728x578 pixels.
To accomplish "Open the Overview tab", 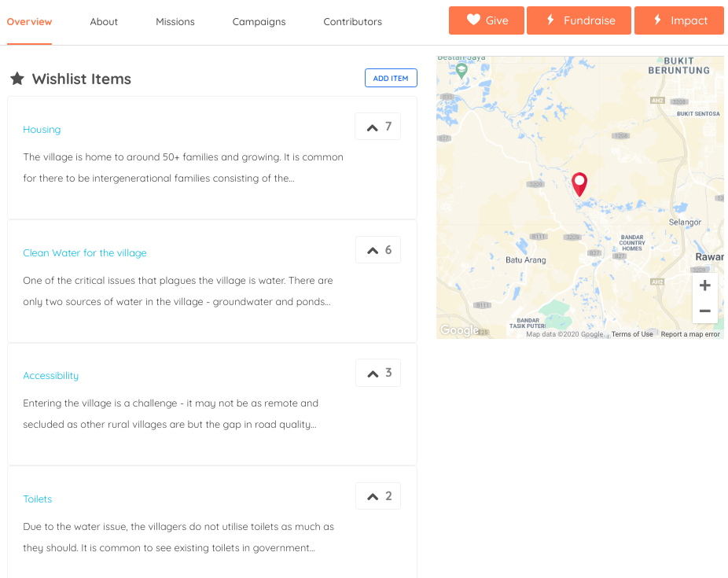I will click(29, 22).
